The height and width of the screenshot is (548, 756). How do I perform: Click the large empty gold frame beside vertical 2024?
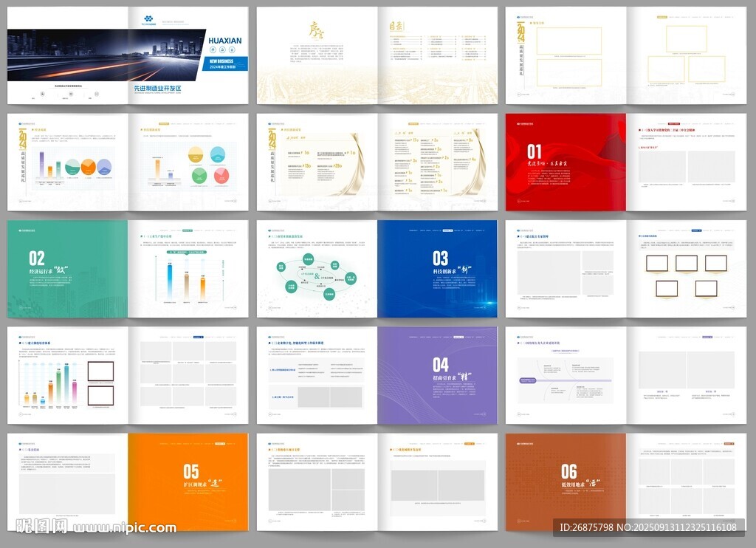569,41
